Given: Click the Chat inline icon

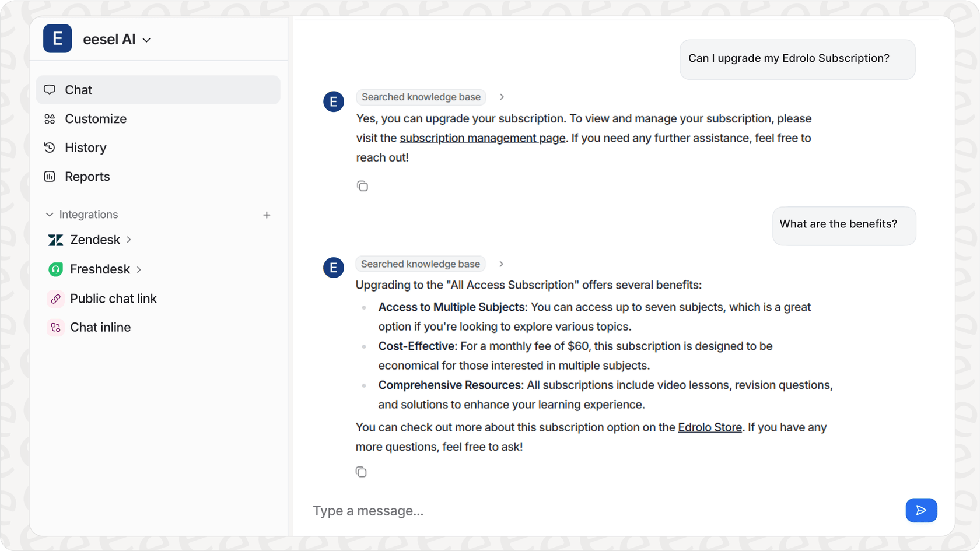Looking at the screenshot, I should pos(55,327).
